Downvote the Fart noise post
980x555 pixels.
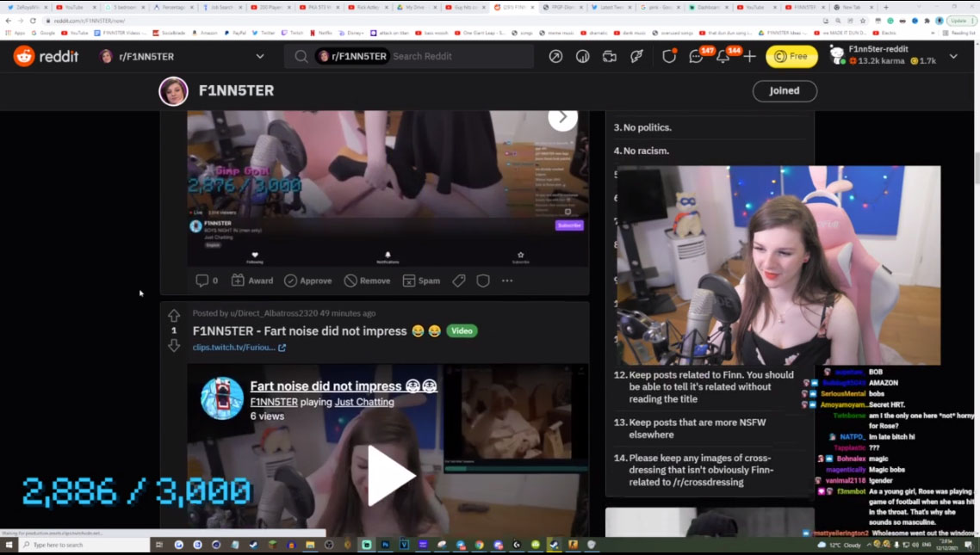click(x=174, y=345)
